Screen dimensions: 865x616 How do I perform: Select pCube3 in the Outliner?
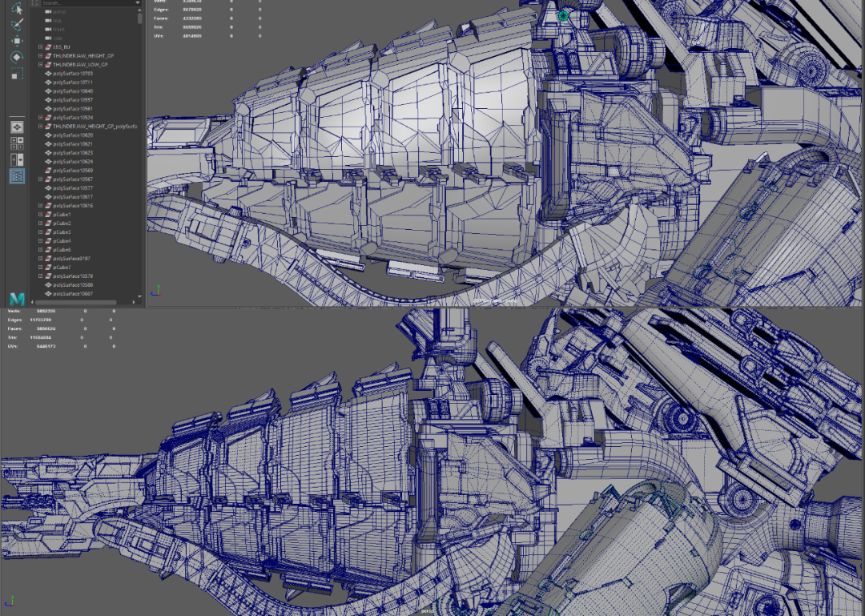(x=62, y=232)
